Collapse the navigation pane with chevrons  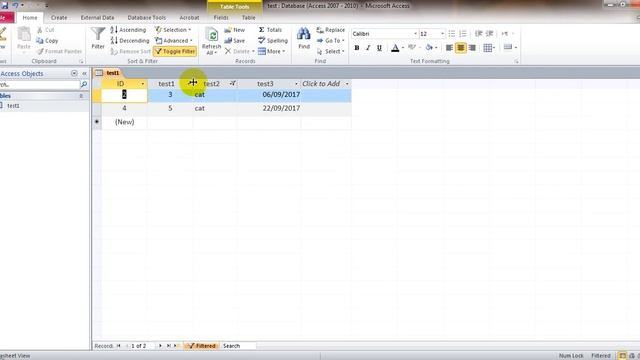click(84, 73)
